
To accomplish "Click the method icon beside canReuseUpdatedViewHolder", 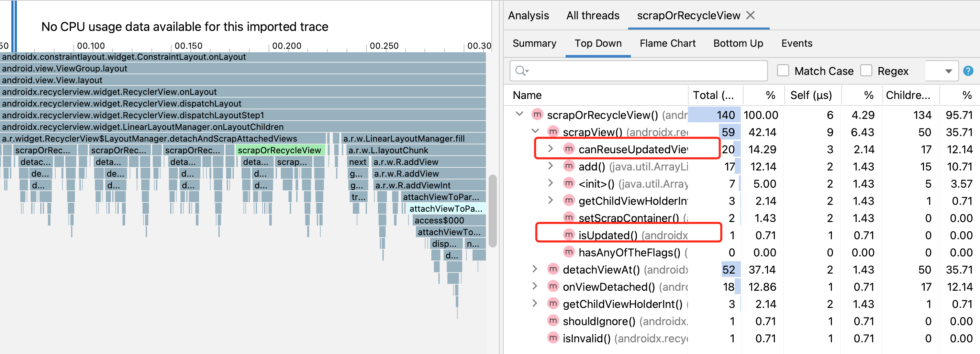I will (x=569, y=149).
